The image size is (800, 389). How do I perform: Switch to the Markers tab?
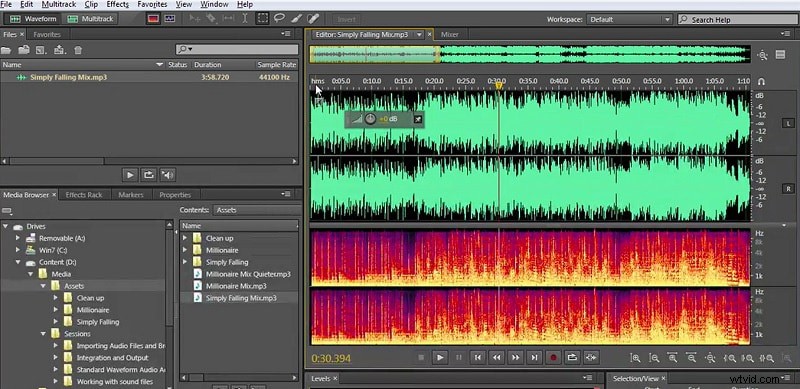pos(131,195)
